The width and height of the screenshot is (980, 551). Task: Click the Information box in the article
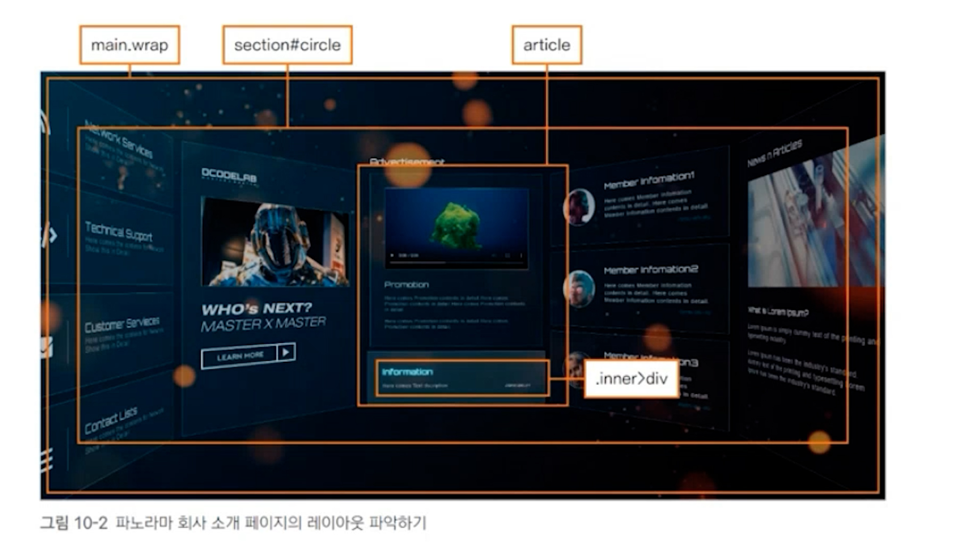[462, 378]
